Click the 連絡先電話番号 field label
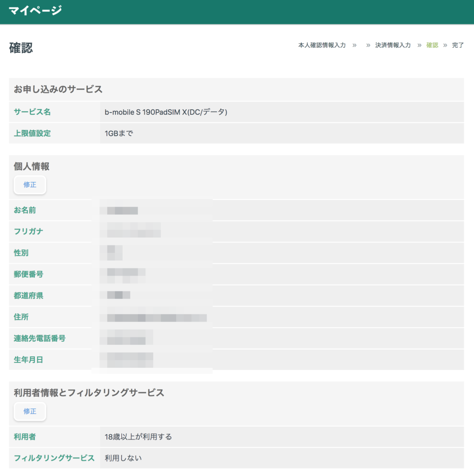The image size is (474, 476). pyautogui.click(x=39, y=338)
